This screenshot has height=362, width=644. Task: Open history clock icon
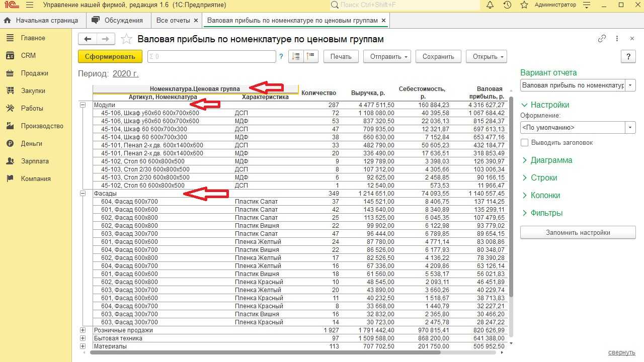point(507,5)
